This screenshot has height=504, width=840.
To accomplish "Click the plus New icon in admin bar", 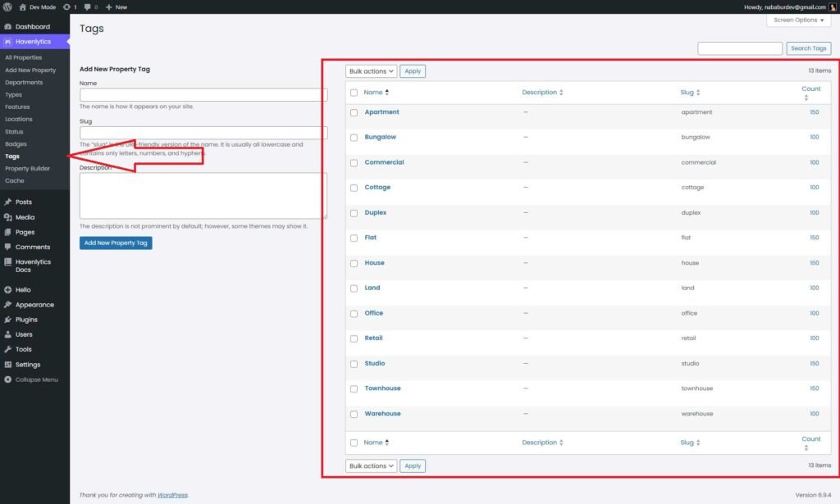I will (109, 7).
